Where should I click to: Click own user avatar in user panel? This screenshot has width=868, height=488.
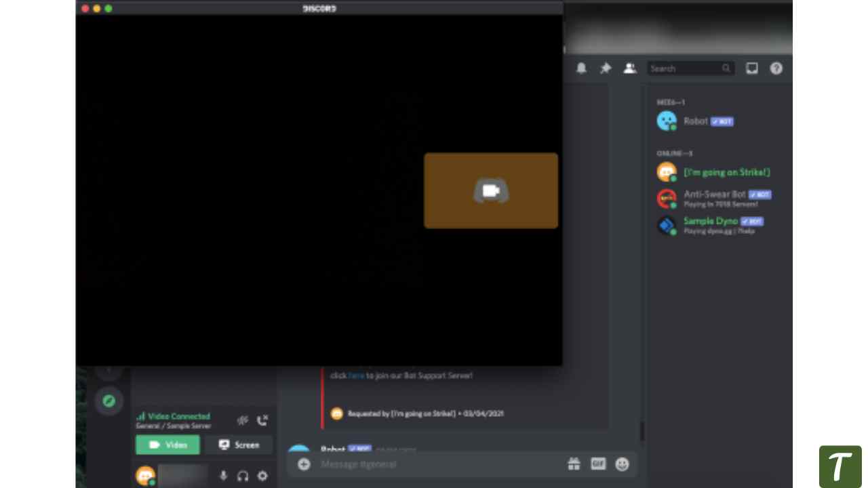click(145, 476)
